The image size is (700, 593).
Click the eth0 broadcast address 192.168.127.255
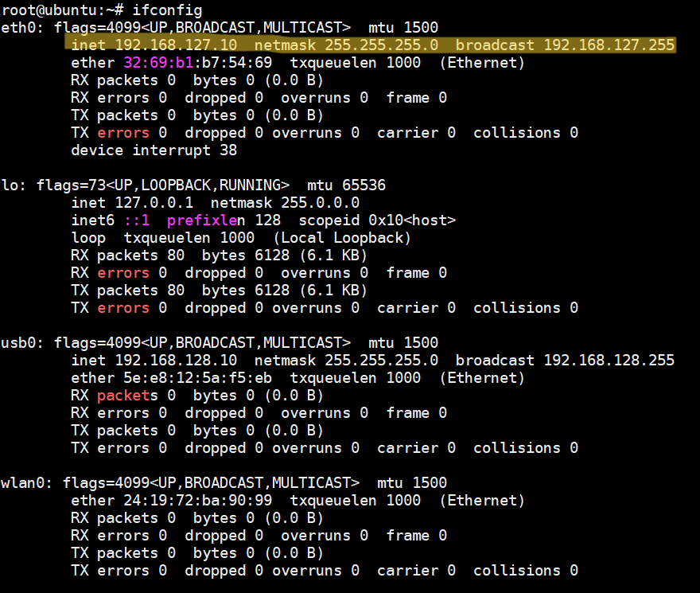pyautogui.click(x=609, y=45)
